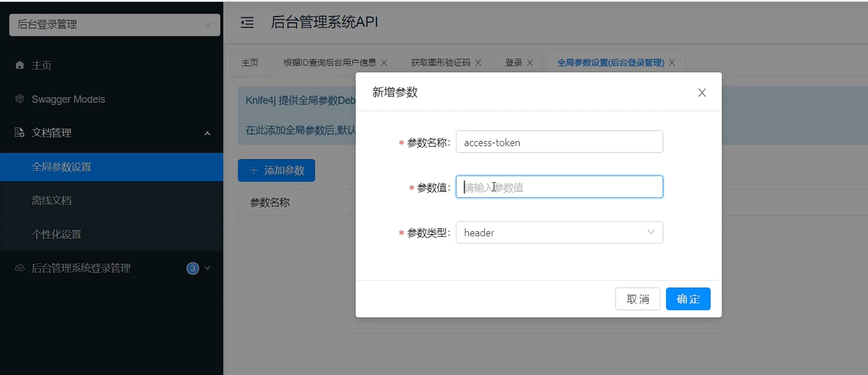Open 主页 in the sidebar
This screenshot has height=375, width=868.
pos(112,65)
